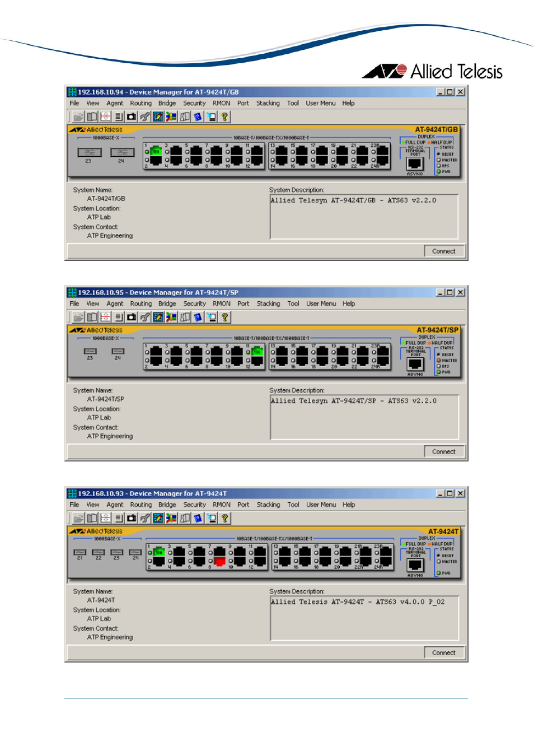Click the wrench toolbar icon in AT-9424T/SP window
534x756 pixels.
click(x=145, y=318)
